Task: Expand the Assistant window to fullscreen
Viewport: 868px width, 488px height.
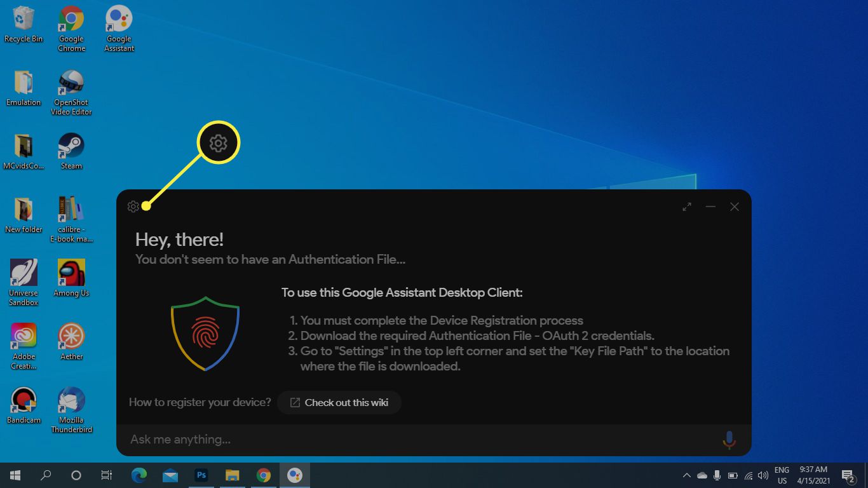Action: [687, 207]
